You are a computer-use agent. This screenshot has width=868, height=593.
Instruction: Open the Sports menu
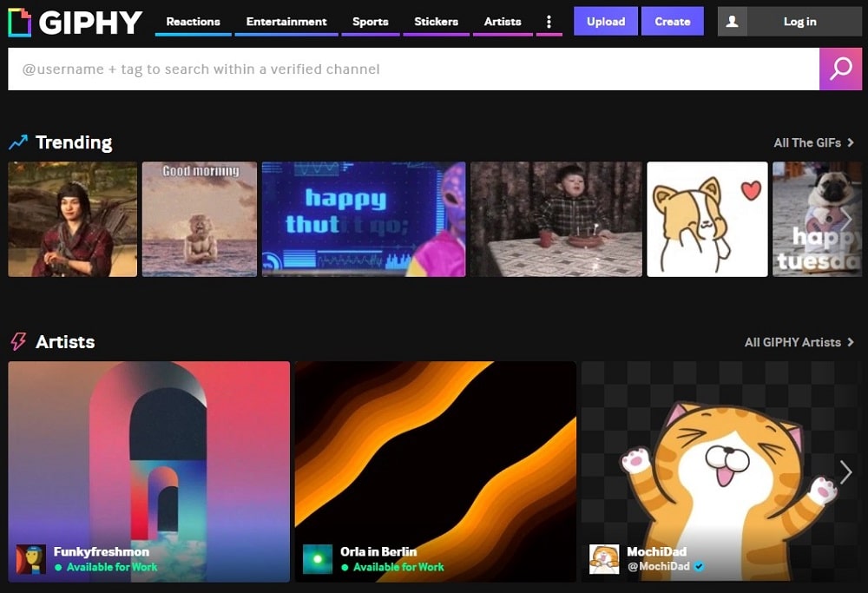371,22
